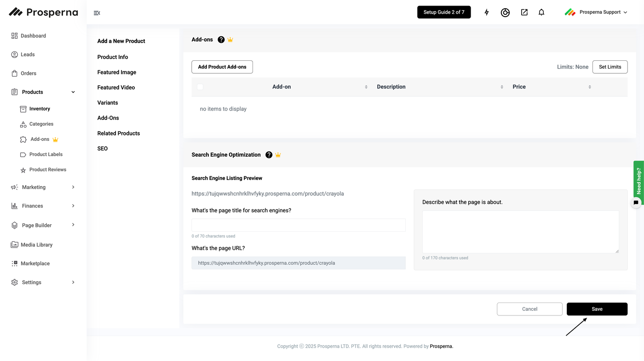Open the Prosperna Support account dropdown
The width and height of the screenshot is (644, 361).
pyautogui.click(x=596, y=12)
